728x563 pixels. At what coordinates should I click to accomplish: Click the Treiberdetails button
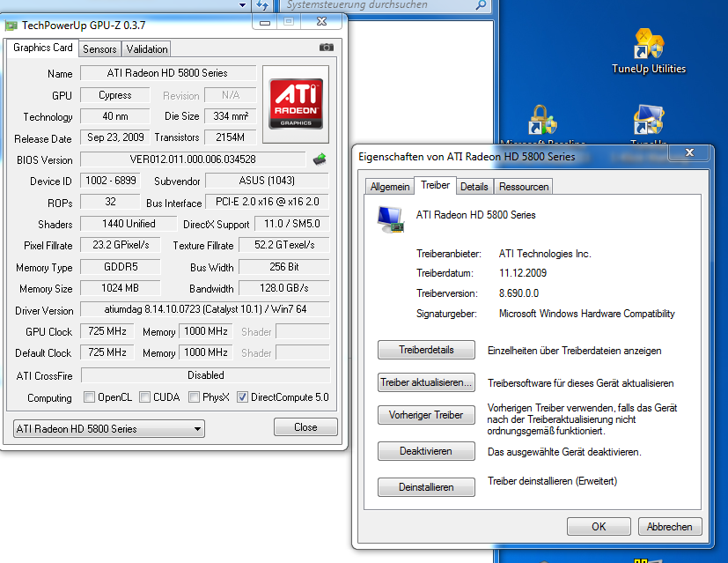point(426,350)
